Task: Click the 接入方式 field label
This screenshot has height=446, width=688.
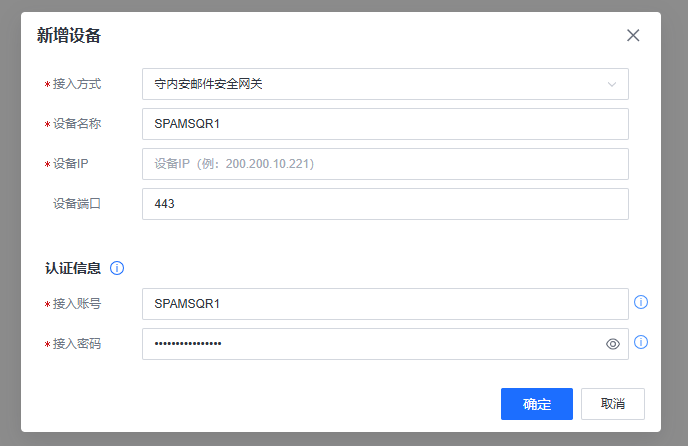Action: point(77,84)
